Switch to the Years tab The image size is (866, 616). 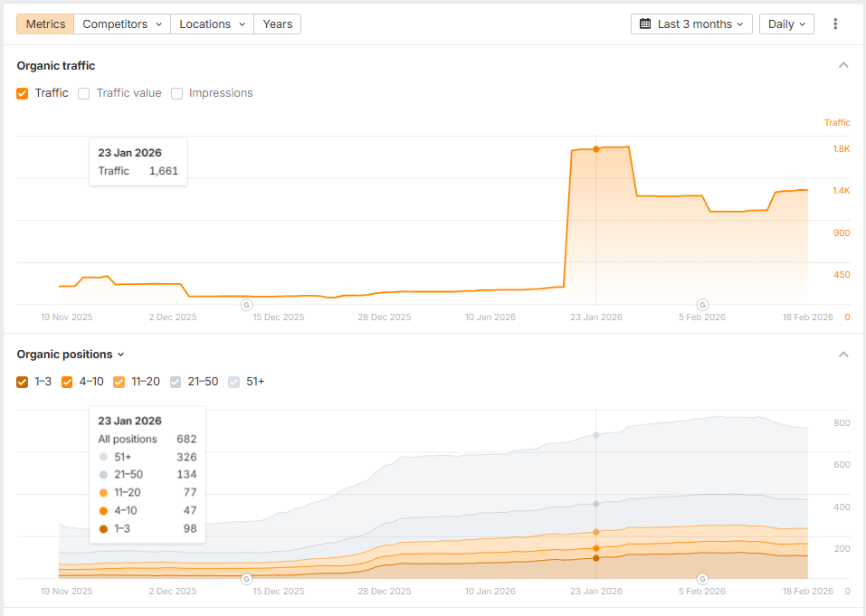tap(277, 24)
